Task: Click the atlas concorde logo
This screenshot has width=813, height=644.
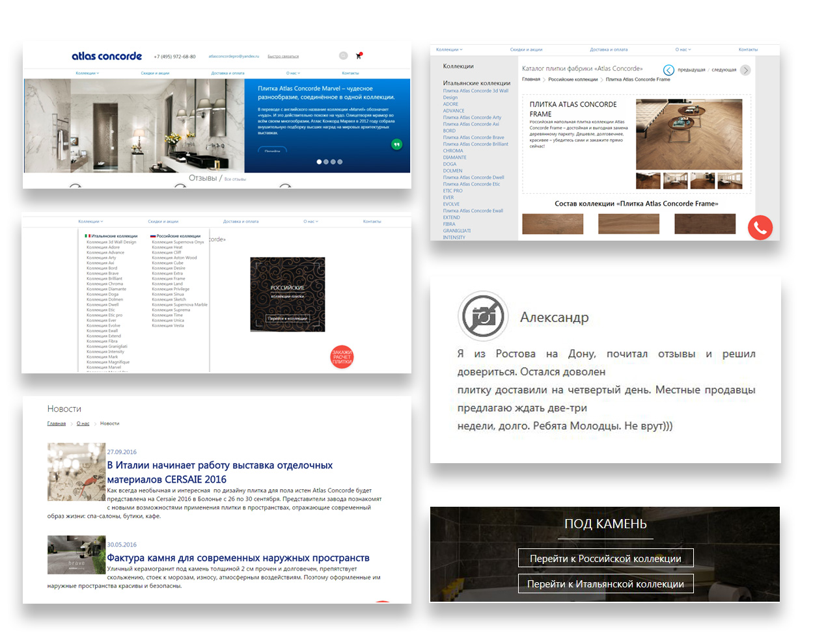Action: point(107,56)
